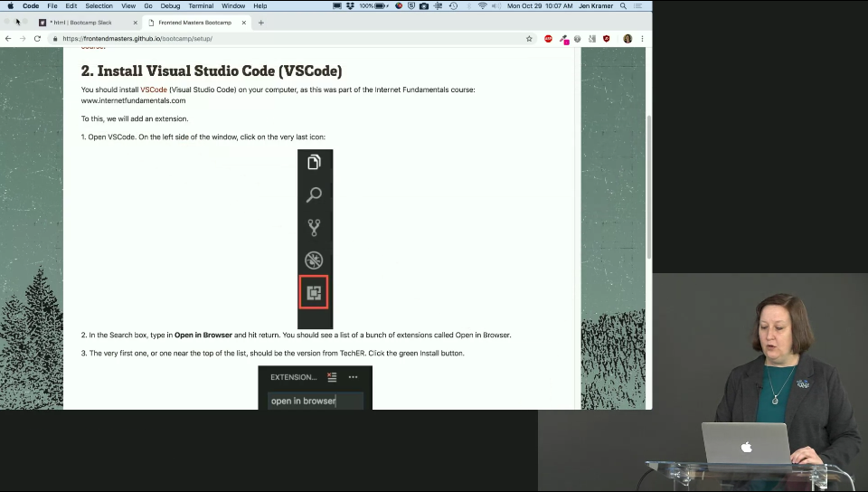Open the Terminal menu in menu bar
Image resolution: width=868 pixels, height=492 pixels.
tap(201, 5)
